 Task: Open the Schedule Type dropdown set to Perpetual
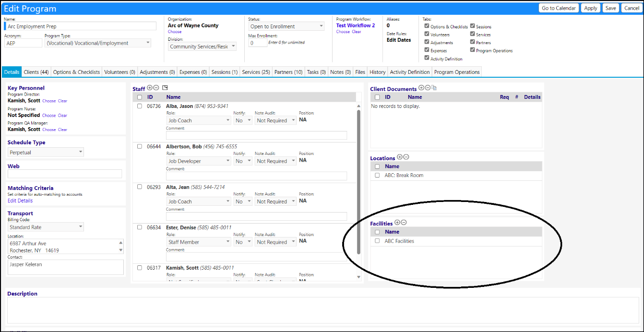pyautogui.click(x=46, y=152)
